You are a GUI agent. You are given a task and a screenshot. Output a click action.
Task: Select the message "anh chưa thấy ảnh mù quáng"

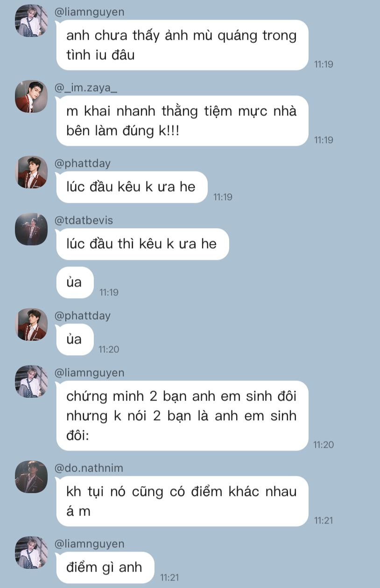182,45
